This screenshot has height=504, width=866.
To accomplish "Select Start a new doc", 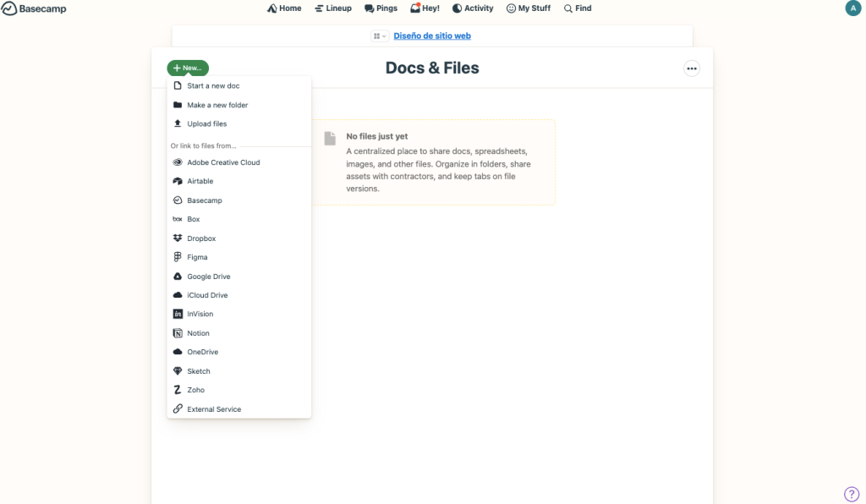I will 213,86.
